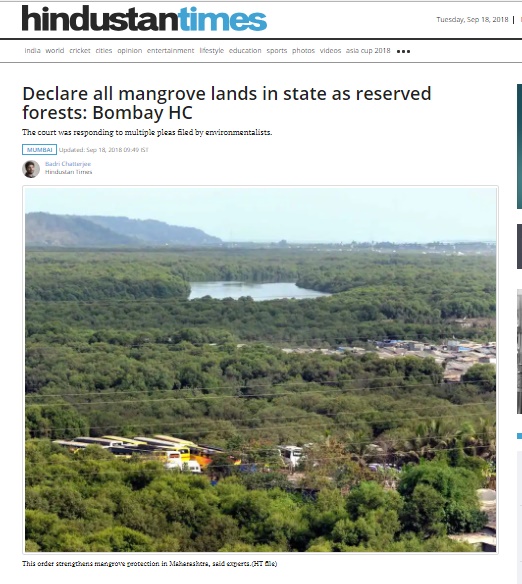Go to the education section
This screenshot has width=522, height=584.
(x=245, y=51)
